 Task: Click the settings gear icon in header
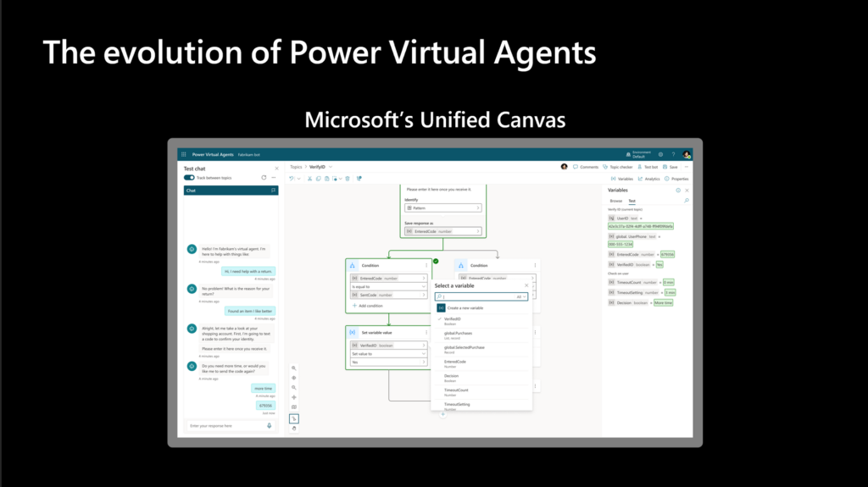tap(660, 154)
